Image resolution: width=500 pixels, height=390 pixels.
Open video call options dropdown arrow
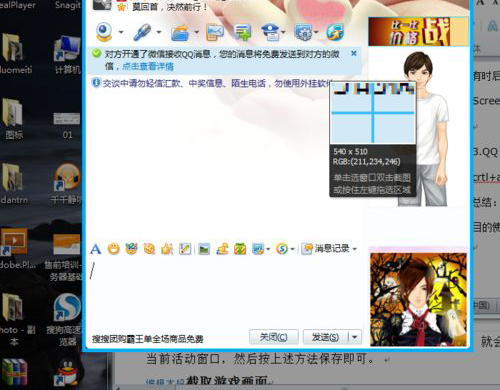(x=121, y=32)
